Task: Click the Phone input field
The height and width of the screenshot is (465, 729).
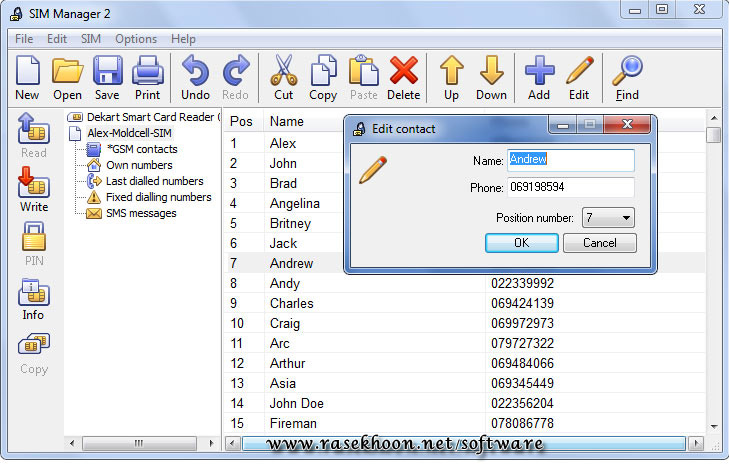Action: click(x=570, y=187)
